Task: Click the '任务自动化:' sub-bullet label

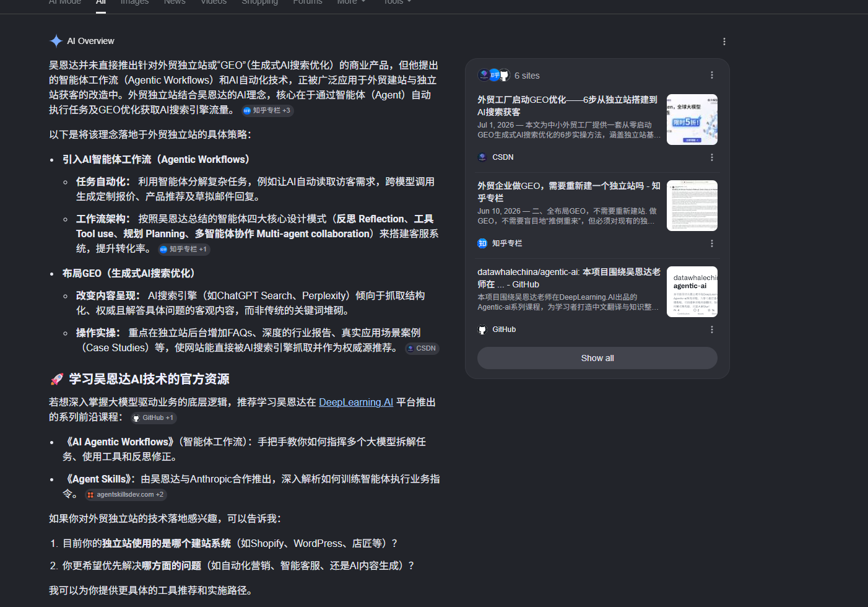Action: [103, 181]
